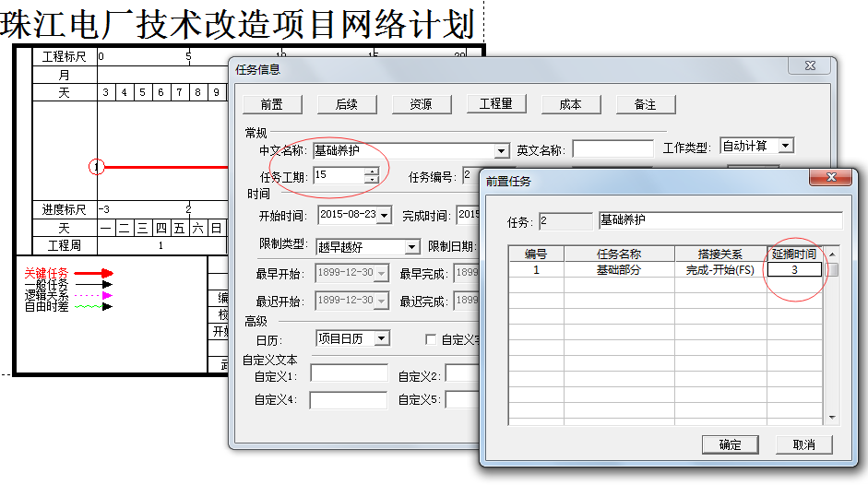Click node 1 circle in network diagram
Viewport: 868px width, 485px height.
pos(97,167)
